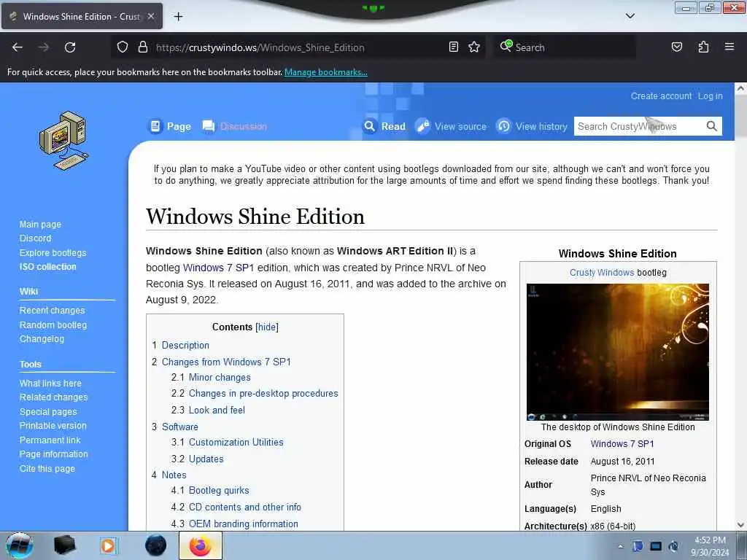This screenshot has width=747, height=560.
Task: Show hidden tray icons arrow
Action: tap(620, 546)
